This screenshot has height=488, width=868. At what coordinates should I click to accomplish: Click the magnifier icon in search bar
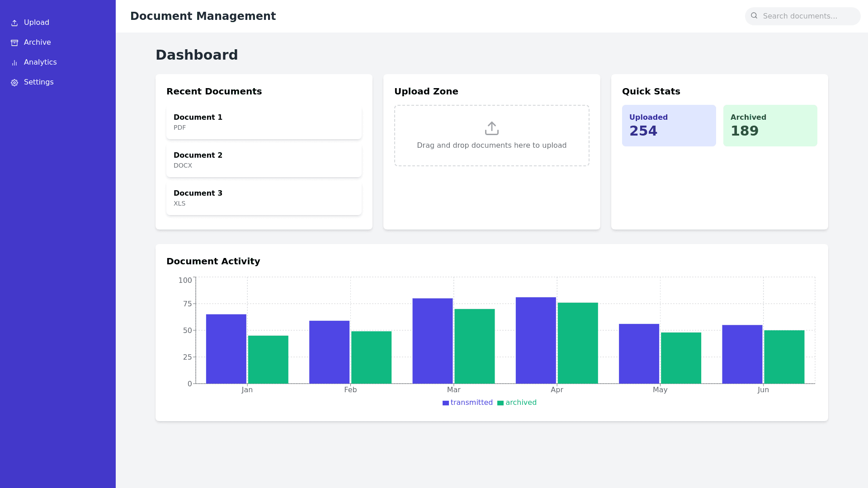click(754, 16)
